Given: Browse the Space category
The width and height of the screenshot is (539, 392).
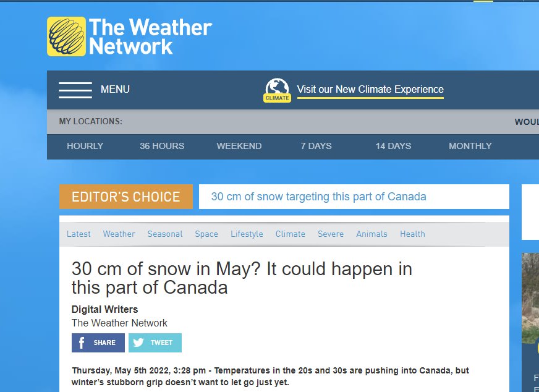Looking at the screenshot, I should pyautogui.click(x=206, y=234).
